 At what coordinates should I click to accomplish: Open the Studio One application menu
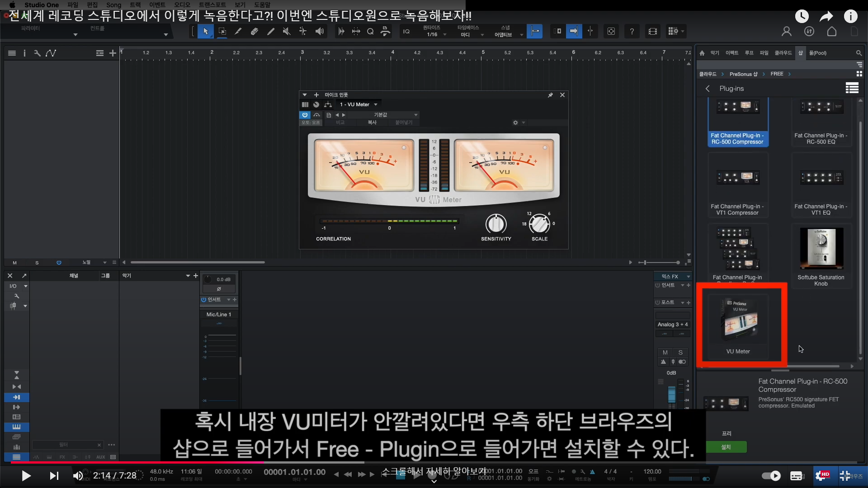tap(42, 5)
